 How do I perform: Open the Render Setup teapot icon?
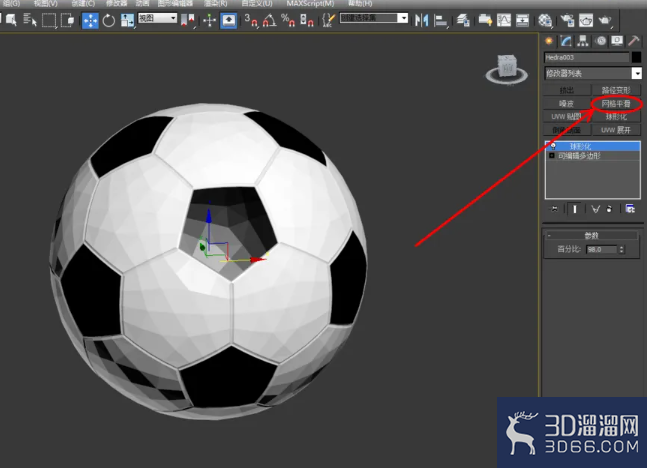click(x=567, y=20)
